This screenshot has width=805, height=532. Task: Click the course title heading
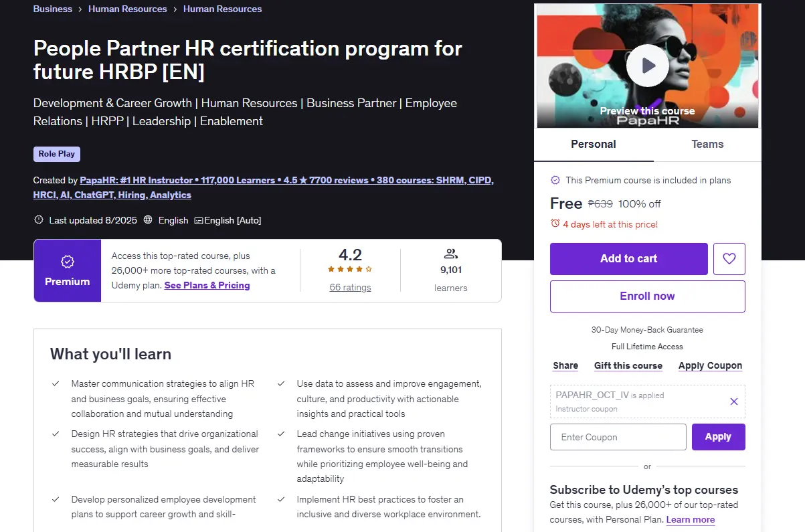coord(248,59)
